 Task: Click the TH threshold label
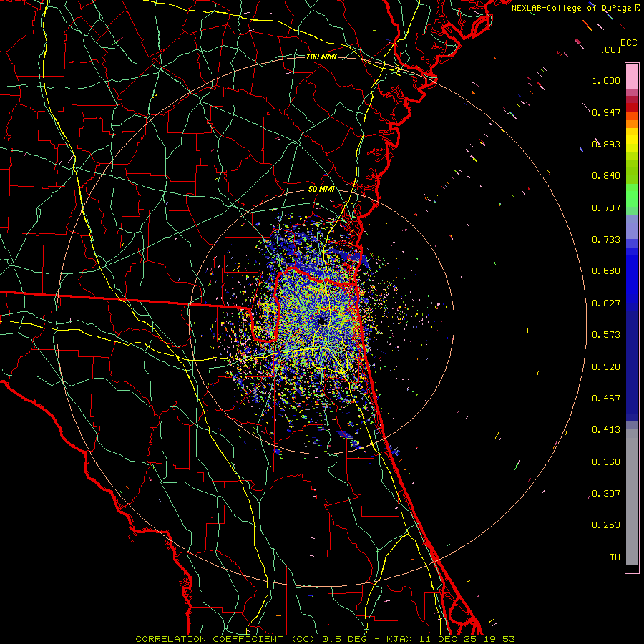coord(615,557)
